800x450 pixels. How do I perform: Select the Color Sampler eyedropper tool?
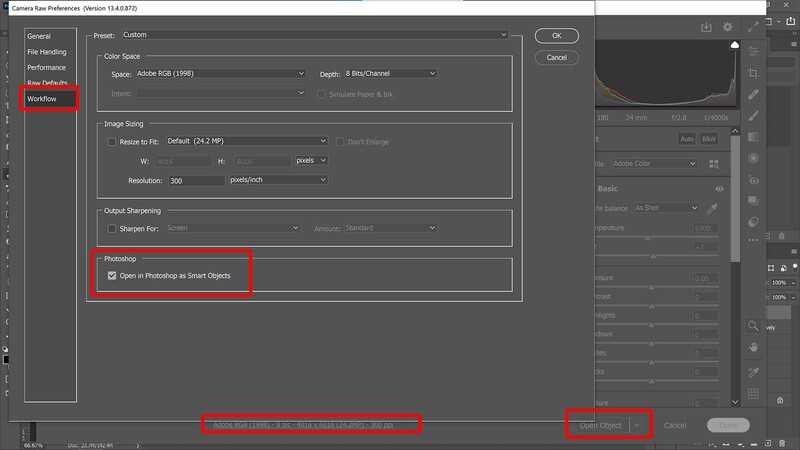(x=753, y=372)
